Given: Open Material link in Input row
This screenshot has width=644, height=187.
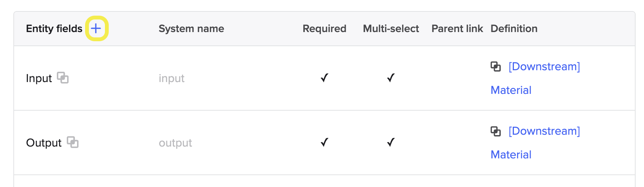Looking at the screenshot, I should coord(511,90).
